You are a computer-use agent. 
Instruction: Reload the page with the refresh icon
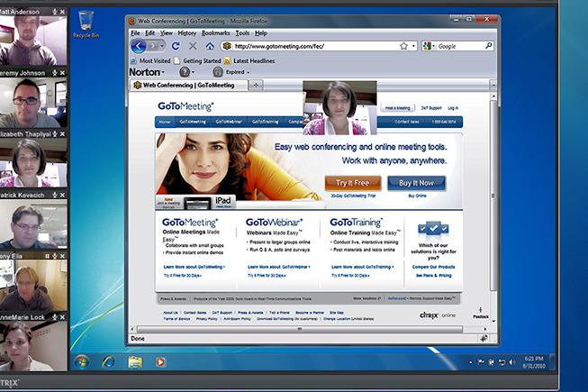pos(177,45)
